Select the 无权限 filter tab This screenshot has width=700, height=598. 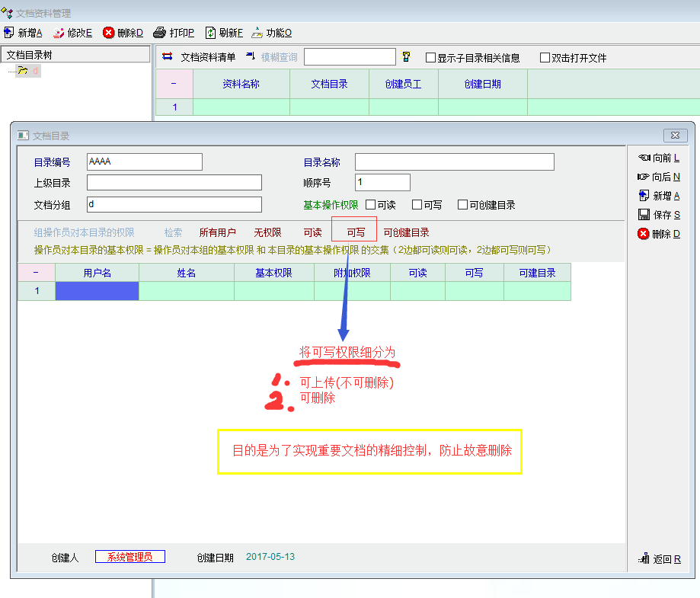click(x=267, y=233)
